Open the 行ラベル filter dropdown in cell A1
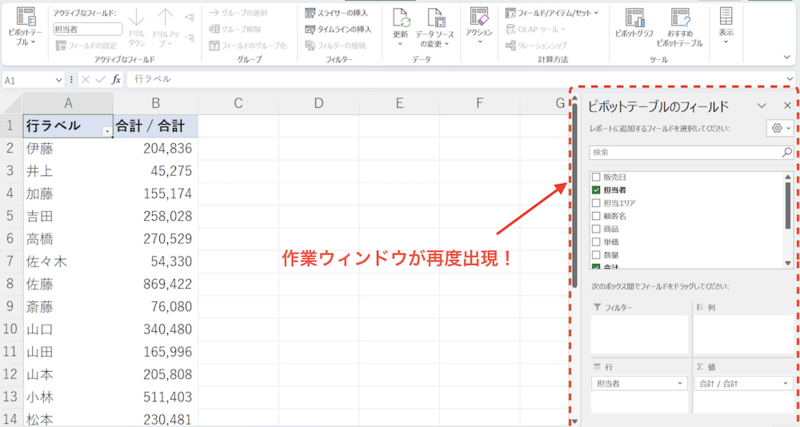This screenshot has width=800, height=427. tap(107, 132)
